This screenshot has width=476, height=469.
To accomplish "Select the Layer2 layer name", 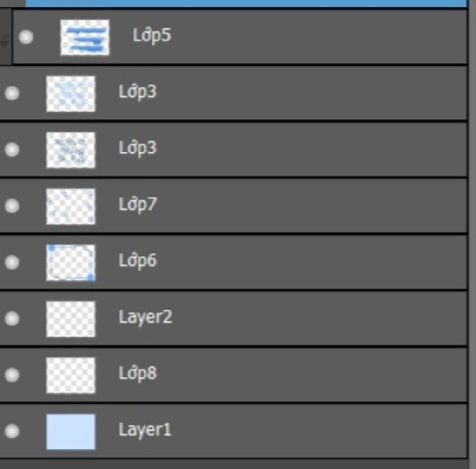I will (x=145, y=317).
